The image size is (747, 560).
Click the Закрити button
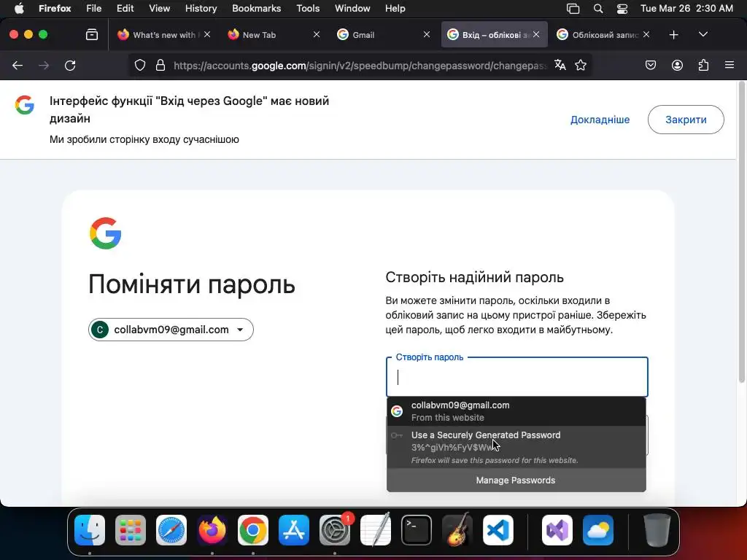pyautogui.click(x=686, y=120)
